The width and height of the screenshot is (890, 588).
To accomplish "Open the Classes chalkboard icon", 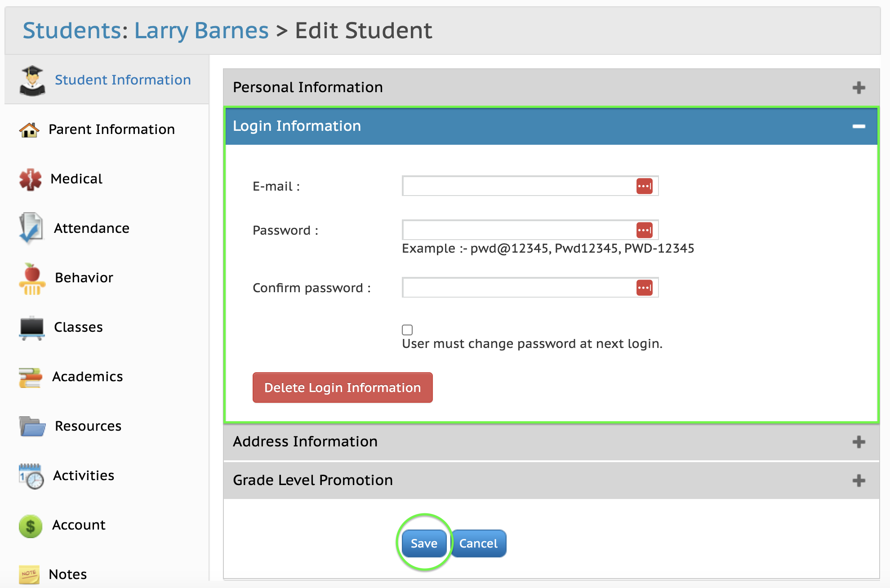I will [x=32, y=328].
